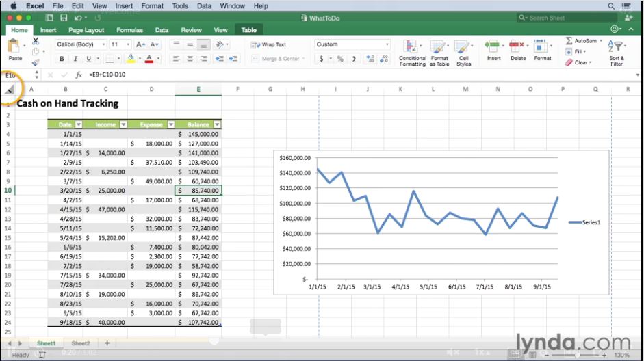644x361 pixels.
Task: Click the Insert cells icon
Action: 492,46
